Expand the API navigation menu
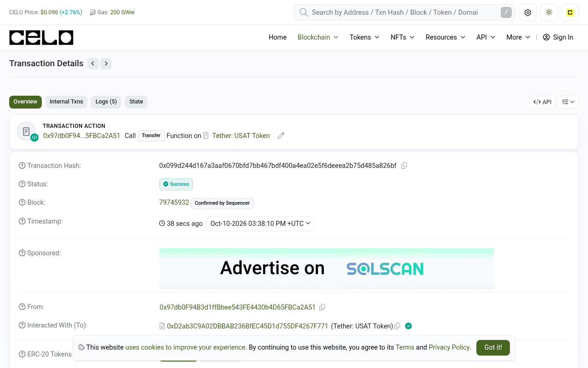This screenshot has width=588, height=368. pyautogui.click(x=486, y=37)
